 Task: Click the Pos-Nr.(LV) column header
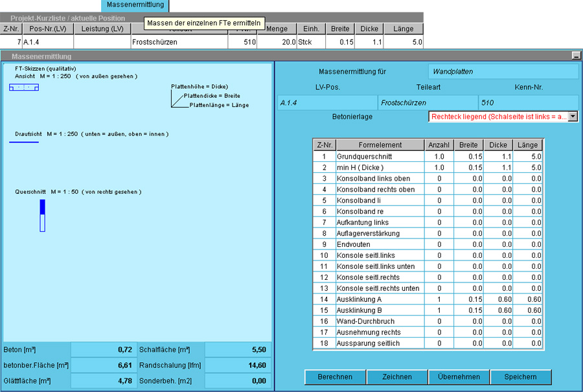click(x=48, y=29)
